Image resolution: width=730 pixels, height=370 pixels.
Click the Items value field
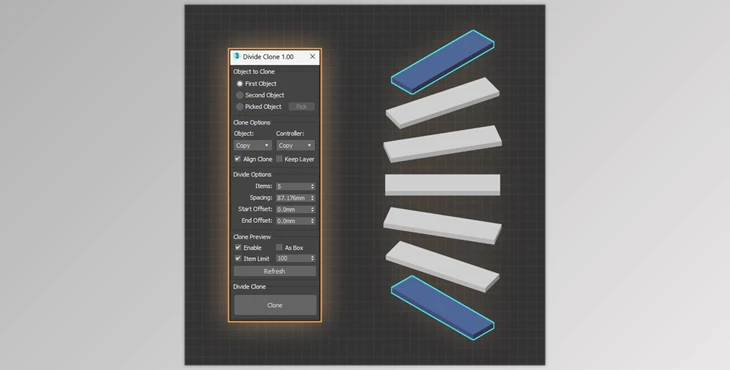[293, 186]
